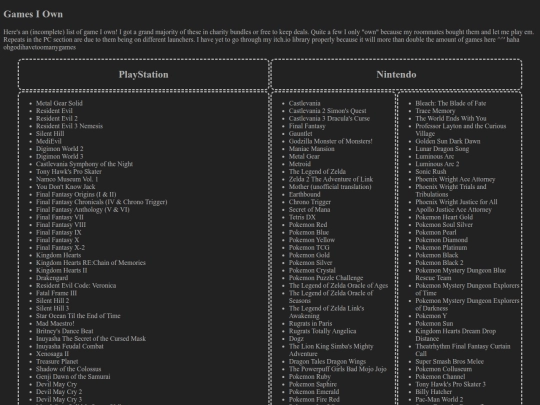Click 'Secret of Mana' entry
Viewport: 540px width, 405px height.
point(309,209)
